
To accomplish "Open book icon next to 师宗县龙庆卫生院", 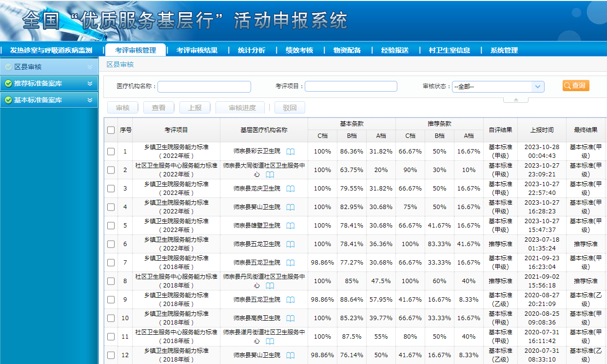I will 291,189.
